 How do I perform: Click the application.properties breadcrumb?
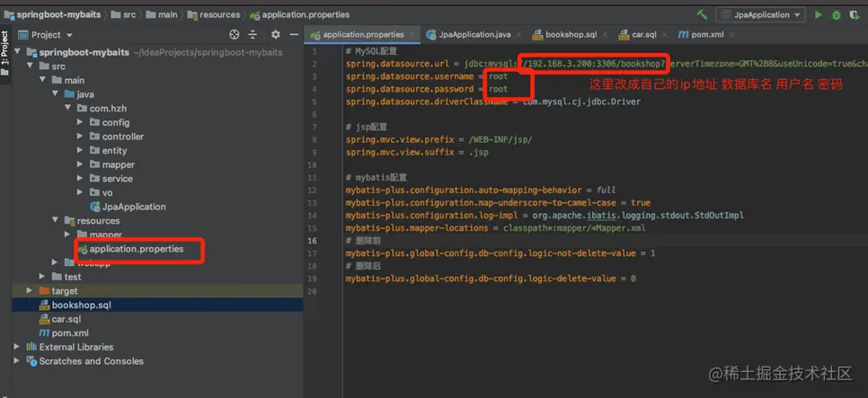click(299, 15)
